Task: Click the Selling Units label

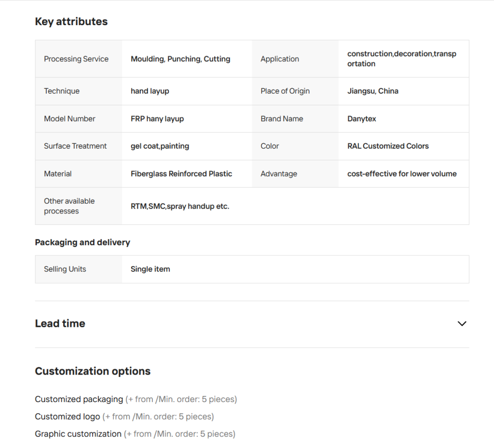Action: (65, 269)
